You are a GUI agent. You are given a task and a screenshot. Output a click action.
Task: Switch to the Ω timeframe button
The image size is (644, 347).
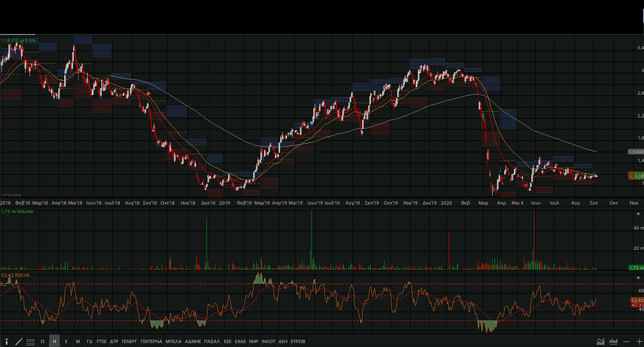(x=42, y=341)
